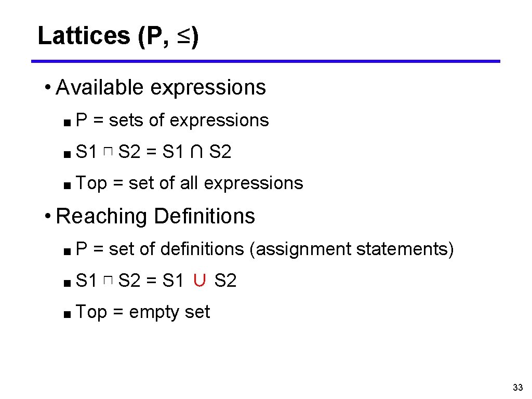Click the round bullet before "Available expressions"
The width and height of the screenshot is (532, 399).
point(48,86)
